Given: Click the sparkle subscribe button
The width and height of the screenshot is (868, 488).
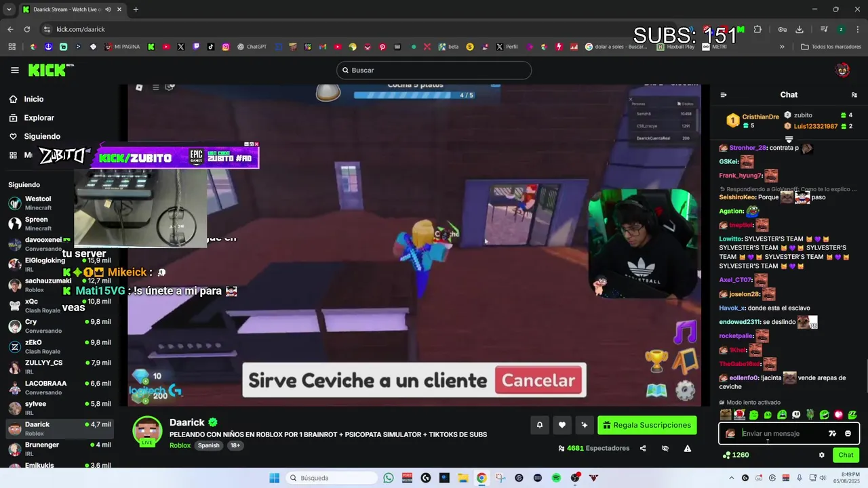Looking at the screenshot, I should click(585, 425).
